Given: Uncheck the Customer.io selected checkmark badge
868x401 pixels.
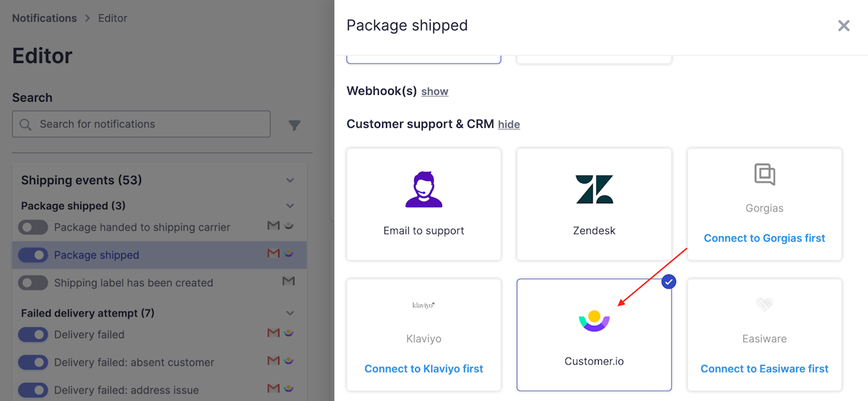Looking at the screenshot, I should pyautogui.click(x=669, y=282).
